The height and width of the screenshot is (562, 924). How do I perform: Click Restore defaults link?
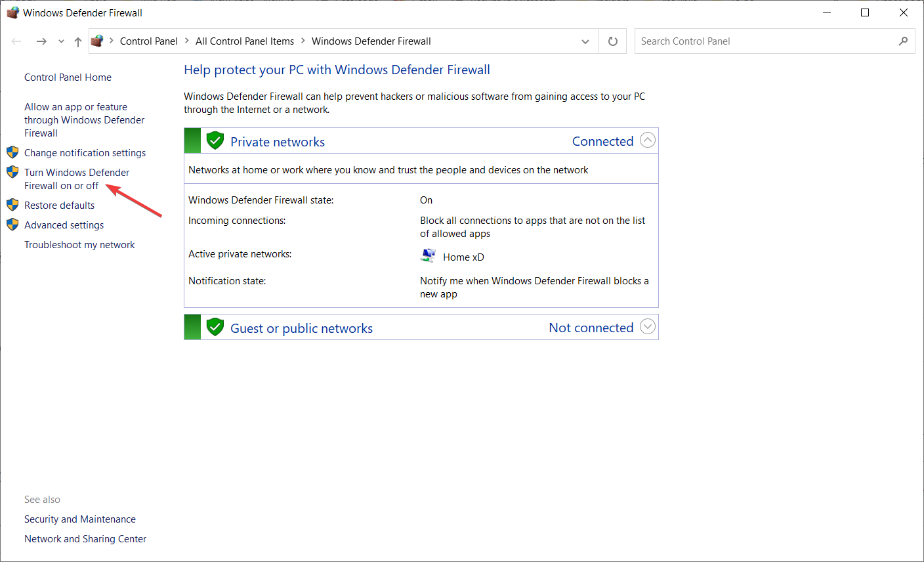click(59, 205)
